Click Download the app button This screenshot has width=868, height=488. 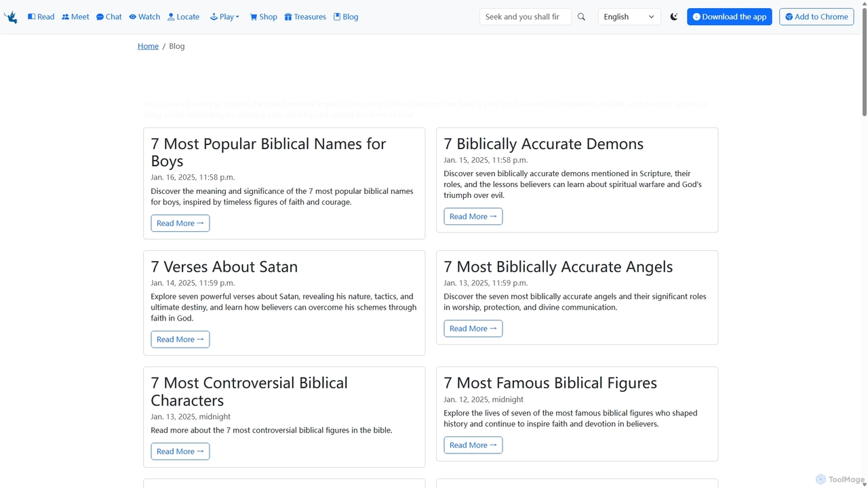tap(730, 17)
